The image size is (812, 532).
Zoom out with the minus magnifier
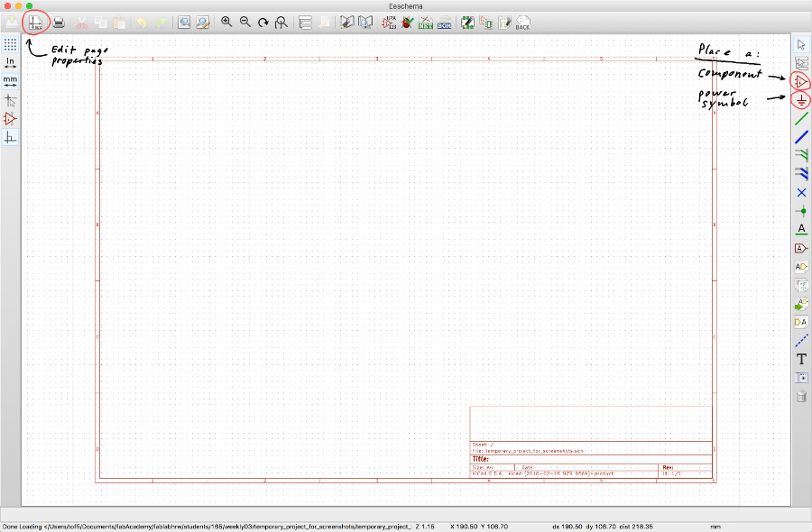tap(245, 23)
